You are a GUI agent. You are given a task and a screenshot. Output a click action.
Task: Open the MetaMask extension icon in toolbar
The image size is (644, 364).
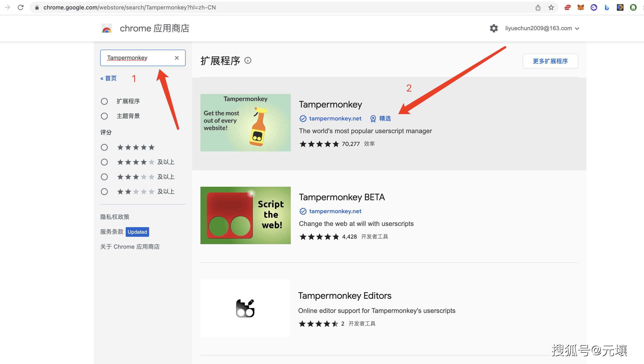click(581, 7)
